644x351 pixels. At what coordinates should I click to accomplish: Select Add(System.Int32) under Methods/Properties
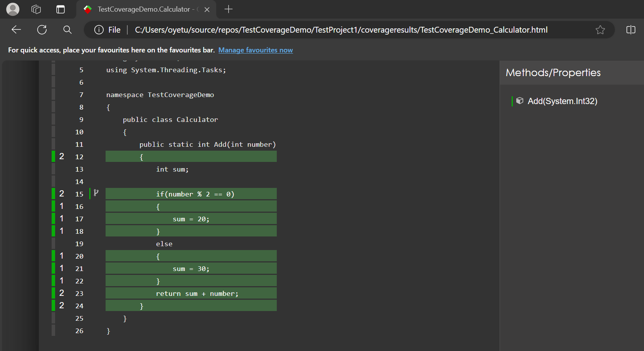tap(562, 101)
